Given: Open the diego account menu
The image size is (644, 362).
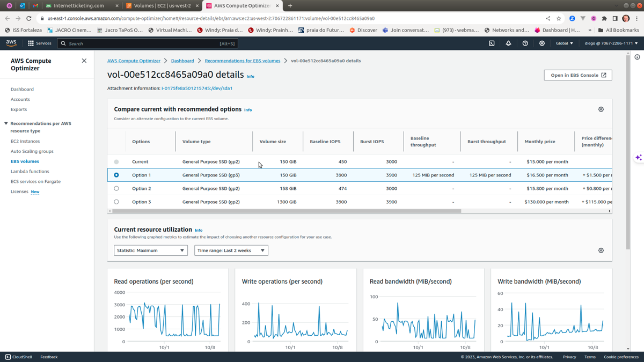Looking at the screenshot, I should pyautogui.click(x=611, y=43).
